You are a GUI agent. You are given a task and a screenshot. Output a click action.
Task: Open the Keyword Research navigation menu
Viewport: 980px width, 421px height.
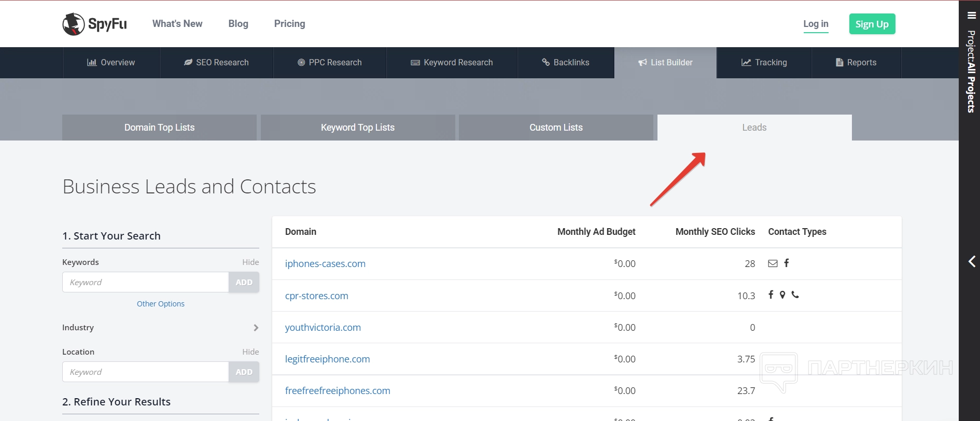(452, 63)
